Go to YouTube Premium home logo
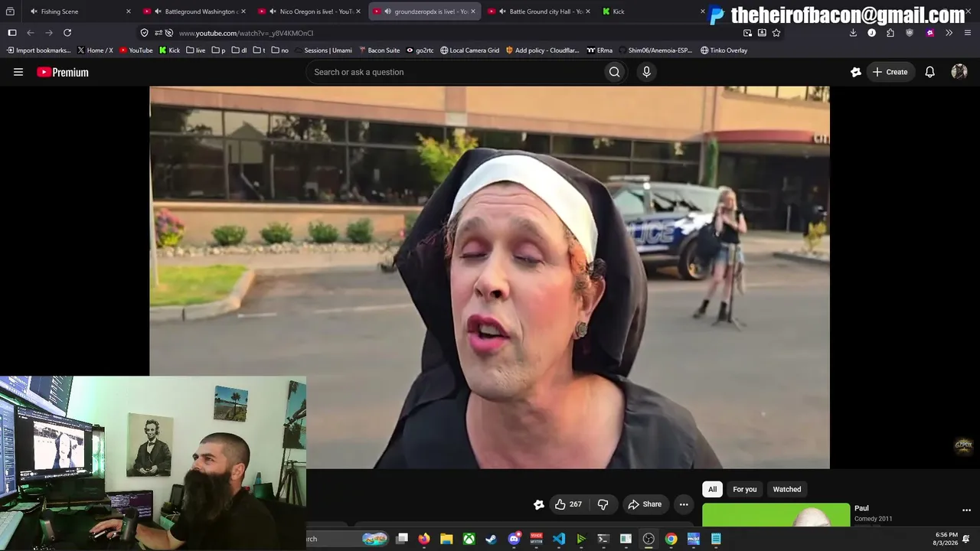This screenshot has width=980, height=551. click(63, 72)
